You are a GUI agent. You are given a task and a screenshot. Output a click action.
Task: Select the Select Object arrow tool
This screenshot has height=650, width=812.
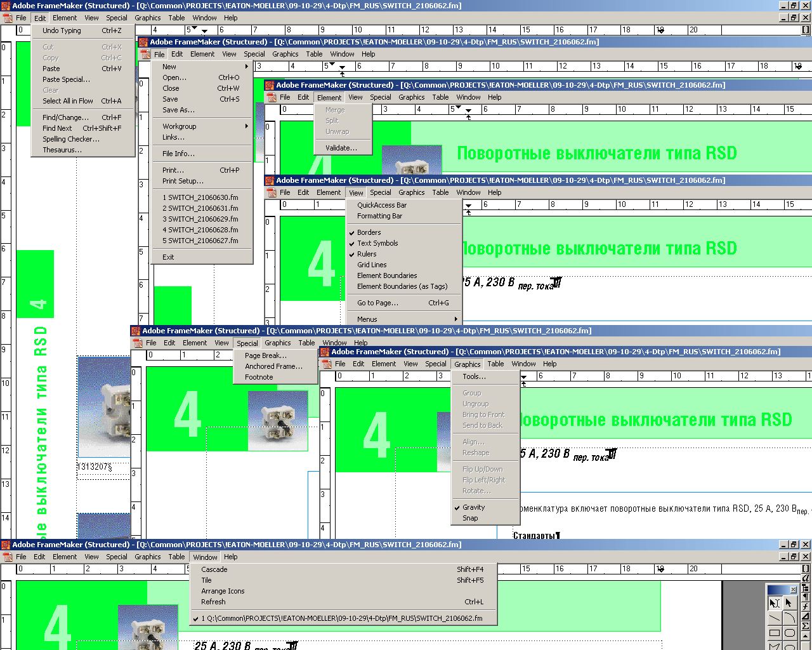pos(789,602)
